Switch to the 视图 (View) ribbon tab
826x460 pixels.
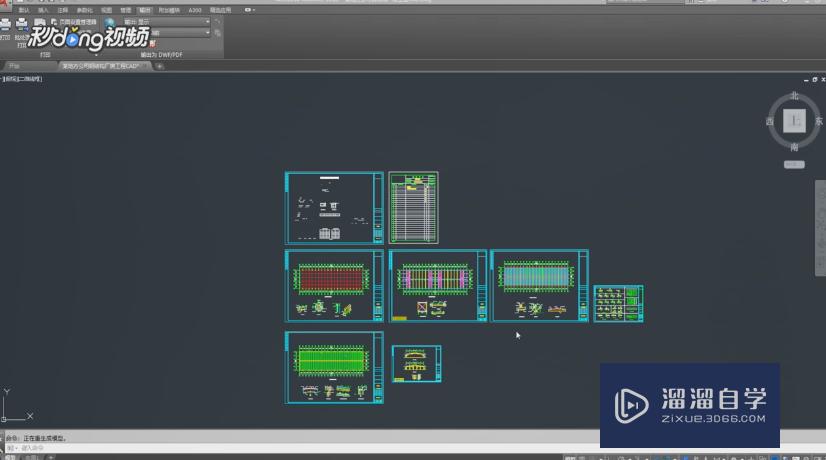(106, 10)
